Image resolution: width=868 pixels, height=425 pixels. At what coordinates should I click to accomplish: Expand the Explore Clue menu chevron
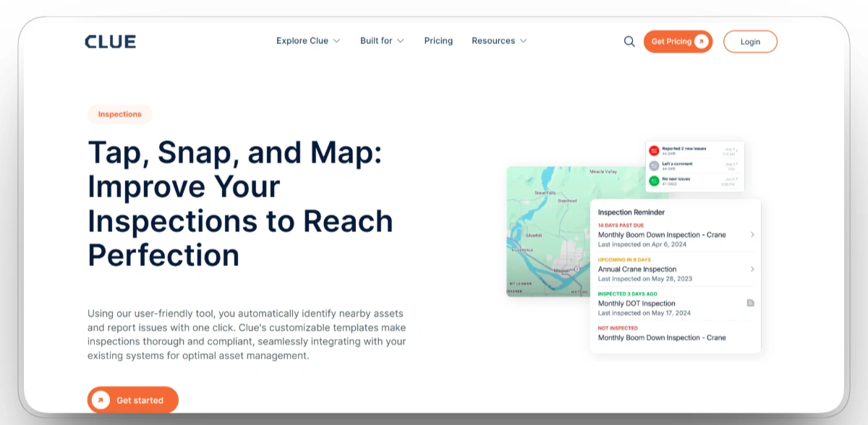tap(336, 41)
